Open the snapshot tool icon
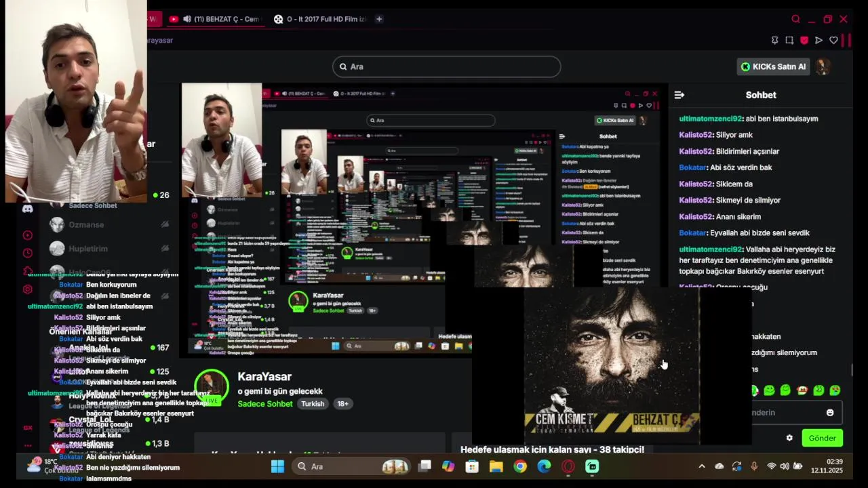The height and width of the screenshot is (488, 868). coord(789,41)
